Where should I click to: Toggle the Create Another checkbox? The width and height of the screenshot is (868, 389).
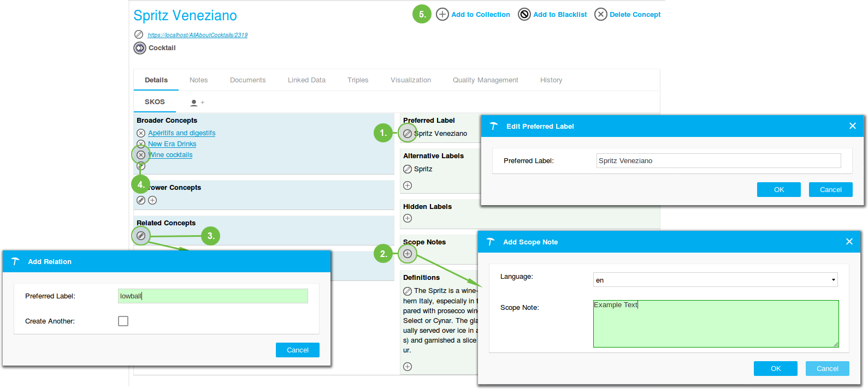click(x=123, y=321)
